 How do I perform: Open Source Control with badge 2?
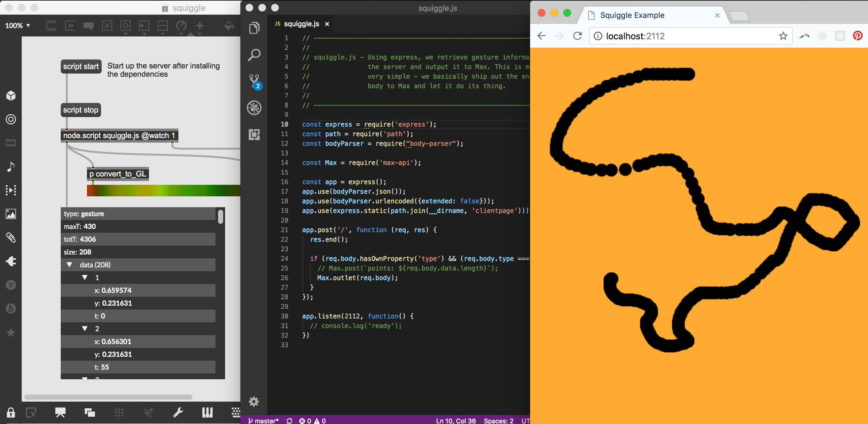pos(254,82)
